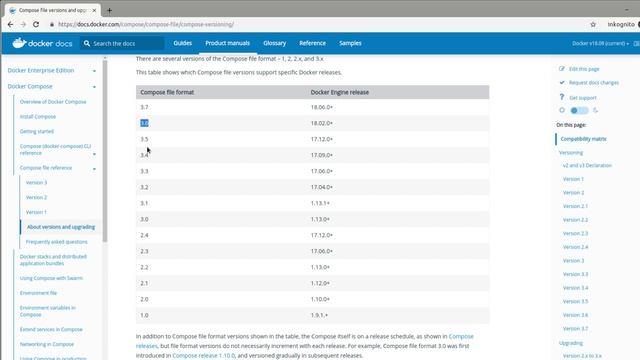Click the left sidebar scrollbar

point(104,151)
